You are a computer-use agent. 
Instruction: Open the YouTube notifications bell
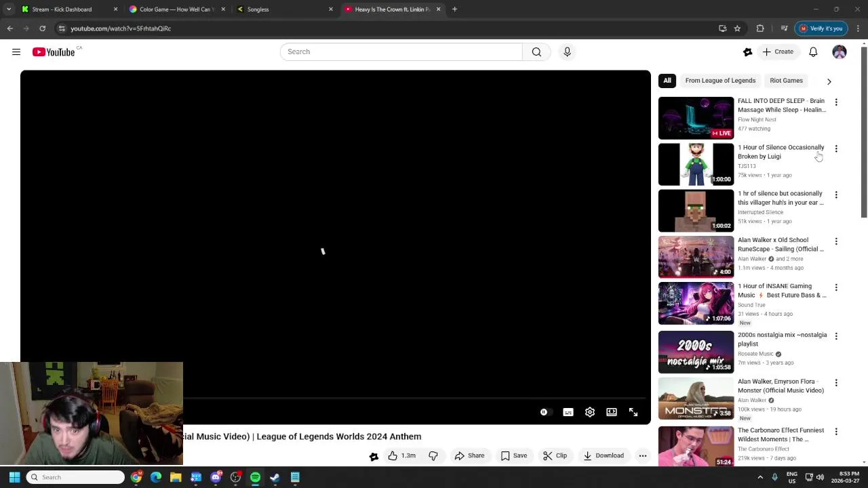pos(813,52)
